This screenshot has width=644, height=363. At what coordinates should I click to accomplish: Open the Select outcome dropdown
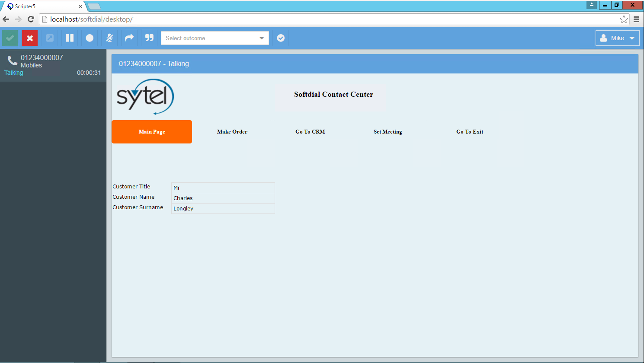[x=215, y=38]
